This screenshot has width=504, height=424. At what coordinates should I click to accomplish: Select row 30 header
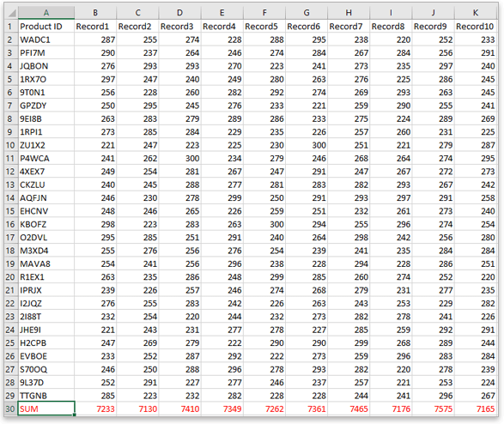pyautogui.click(x=10, y=409)
